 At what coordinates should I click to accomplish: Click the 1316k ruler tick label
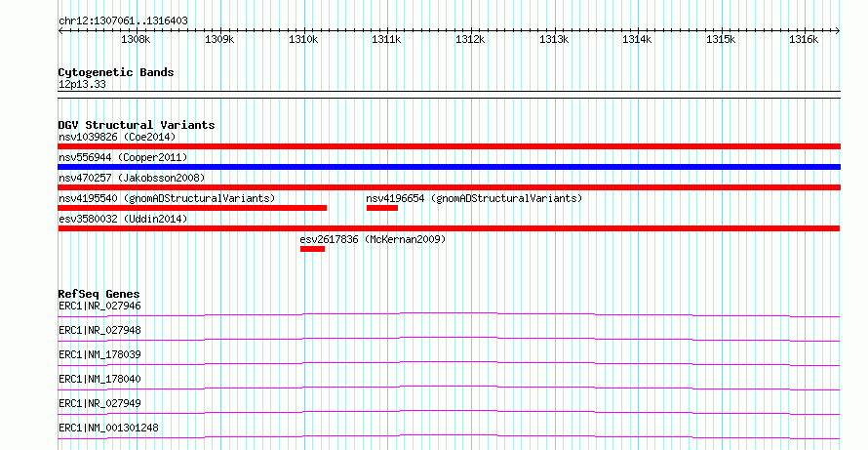click(804, 39)
